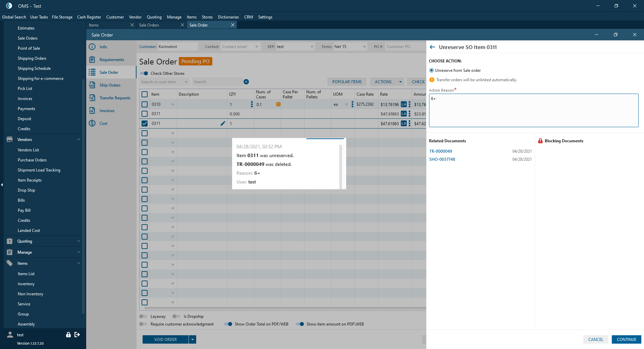Expand the Quoting sidebar section
The image size is (644, 349).
point(79,241)
